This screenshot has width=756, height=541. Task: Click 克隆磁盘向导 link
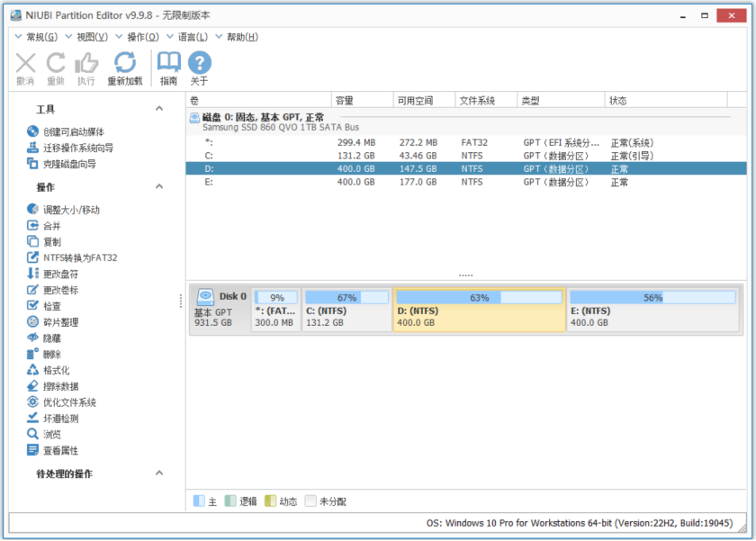tap(69, 164)
